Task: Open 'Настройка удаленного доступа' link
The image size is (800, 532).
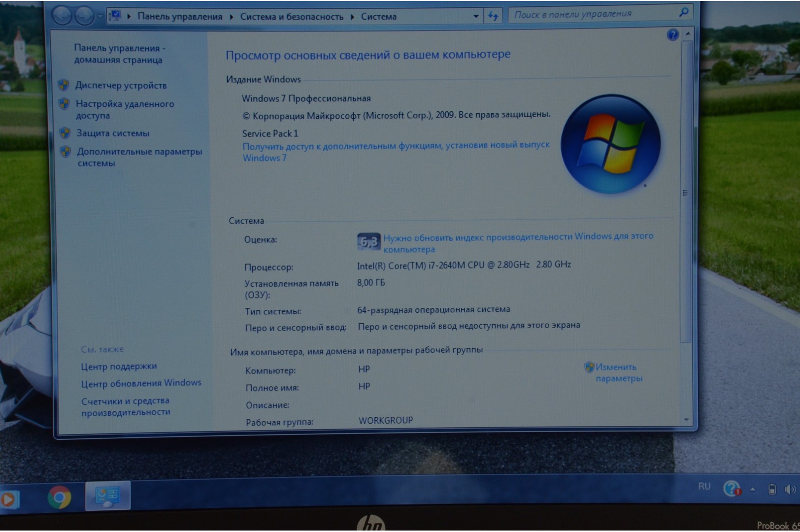Action: 125,109
